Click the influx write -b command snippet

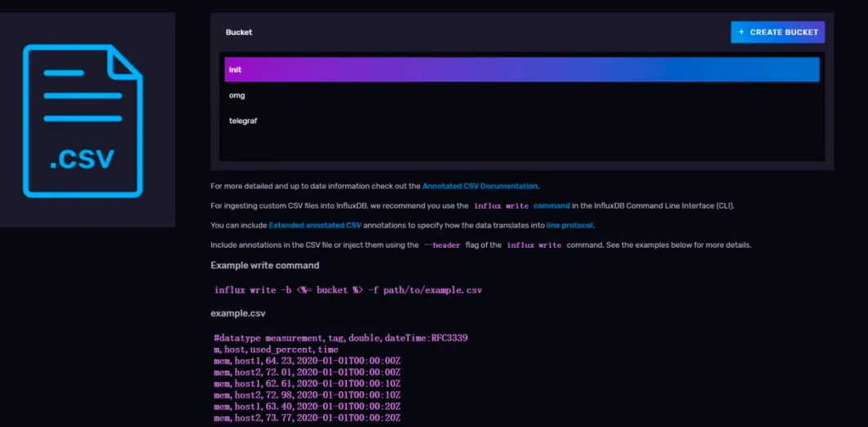point(348,290)
